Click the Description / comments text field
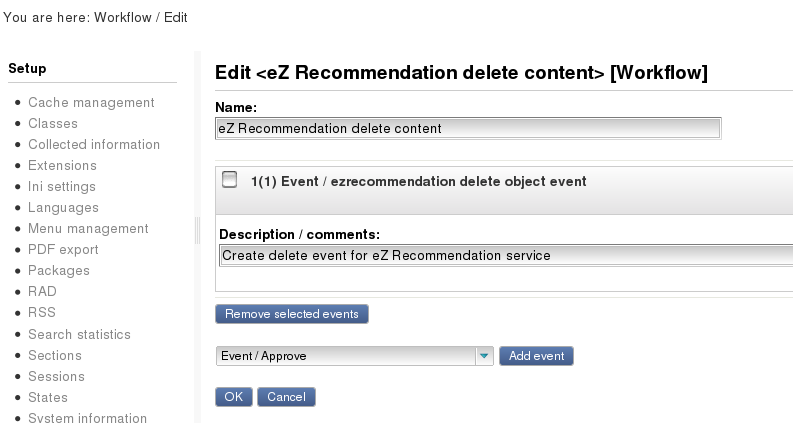The height and width of the screenshot is (423, 793). [506, 255]
